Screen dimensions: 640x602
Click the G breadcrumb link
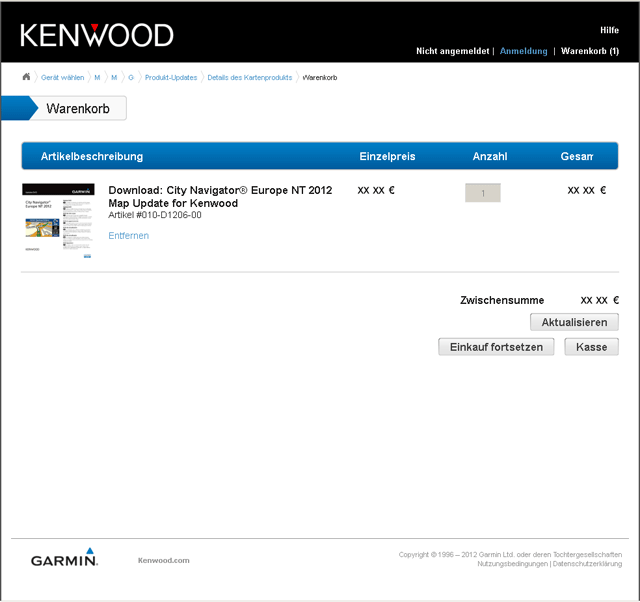pos(131,78)
